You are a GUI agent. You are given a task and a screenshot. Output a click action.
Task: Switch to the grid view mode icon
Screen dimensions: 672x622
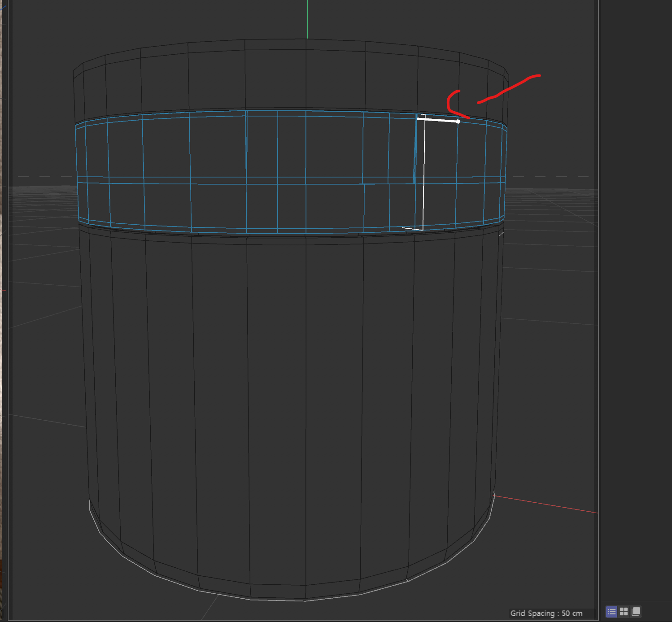point(624,612)
